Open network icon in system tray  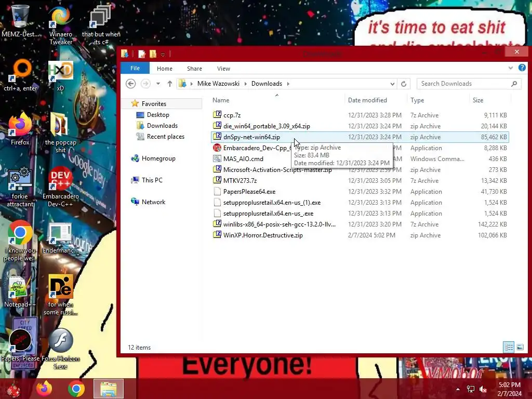471,389
